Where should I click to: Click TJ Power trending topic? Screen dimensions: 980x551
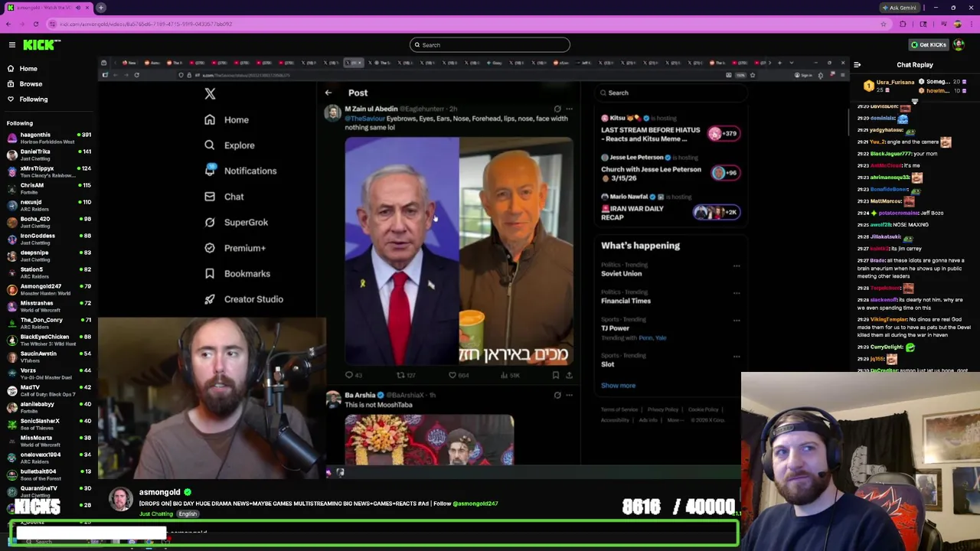pos(615,328)
